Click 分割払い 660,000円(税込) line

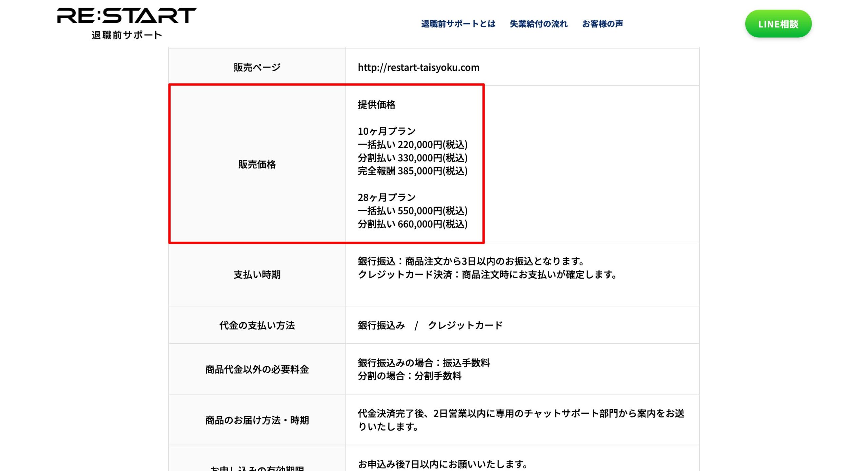[413, 224]
